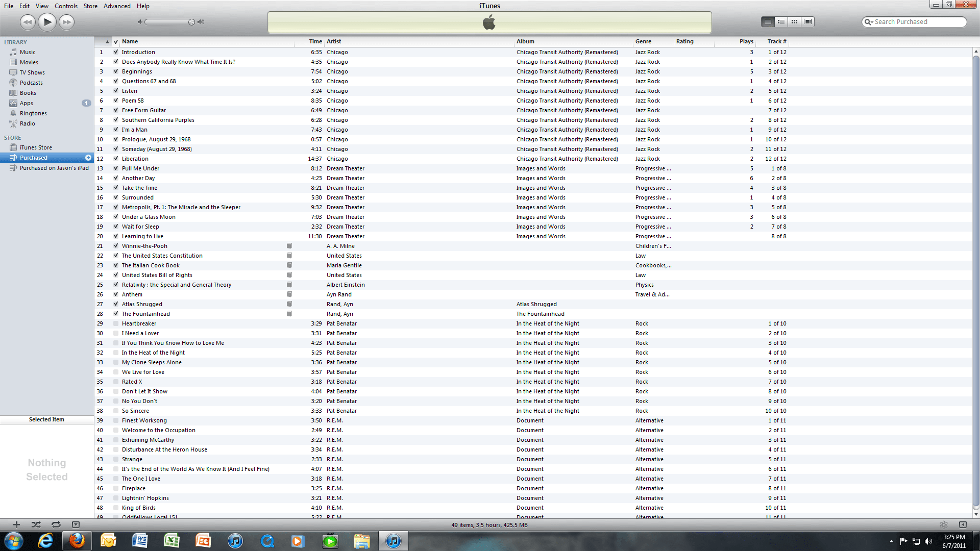The height and width of the screenshot is (551, 980).
Task: Open search options magnifier dropdown
Action: [x=868, y=22]
